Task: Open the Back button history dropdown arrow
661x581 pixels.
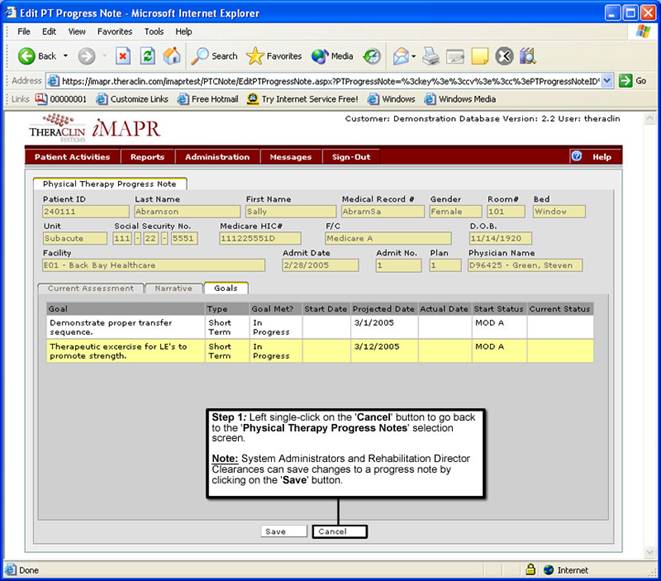Action: tap(66, 56)
